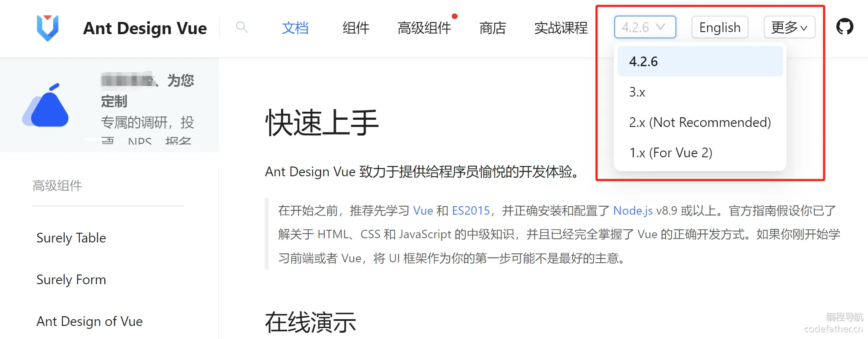
Task: Choose 2.x (Not Recommended) version
Action: pyautogui.click(x=700, y=122)
